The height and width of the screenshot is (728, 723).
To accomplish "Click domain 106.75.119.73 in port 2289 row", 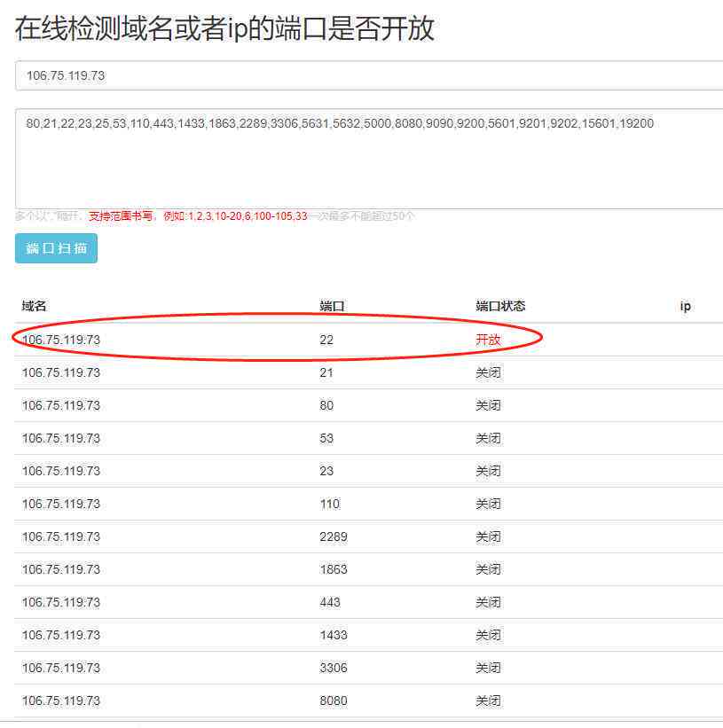I will [61, 536].
